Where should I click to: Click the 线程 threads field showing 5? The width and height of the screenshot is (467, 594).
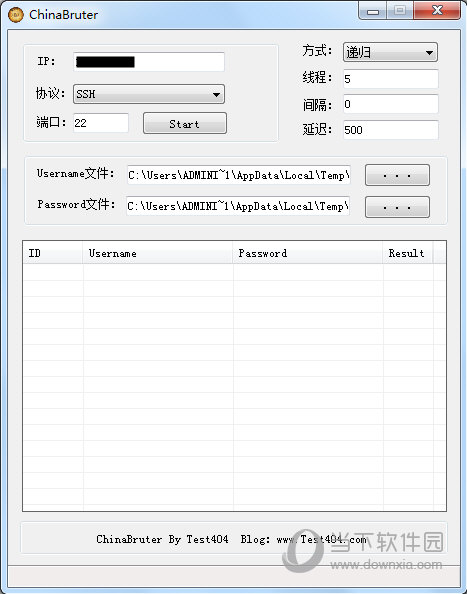[x=390, y=79]
